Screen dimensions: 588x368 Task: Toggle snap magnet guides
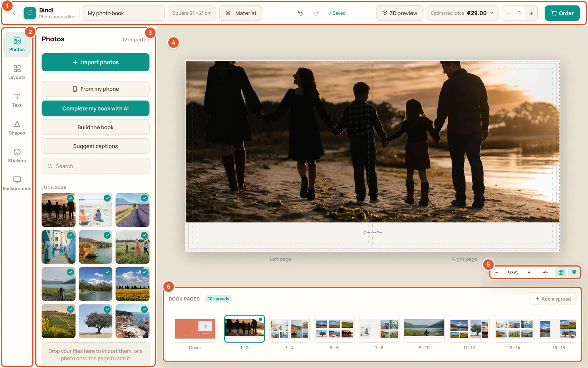[x=574, y=272]
